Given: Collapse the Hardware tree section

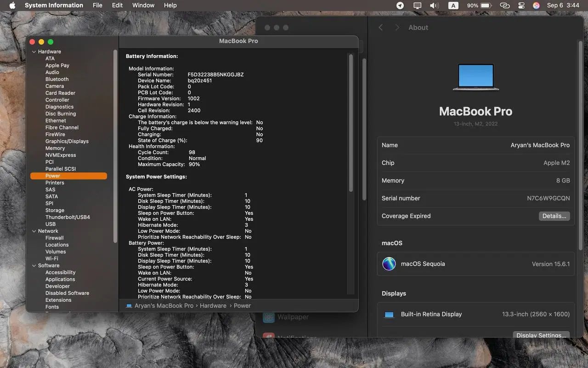Looking at the screenshot, I should point(34,52).
